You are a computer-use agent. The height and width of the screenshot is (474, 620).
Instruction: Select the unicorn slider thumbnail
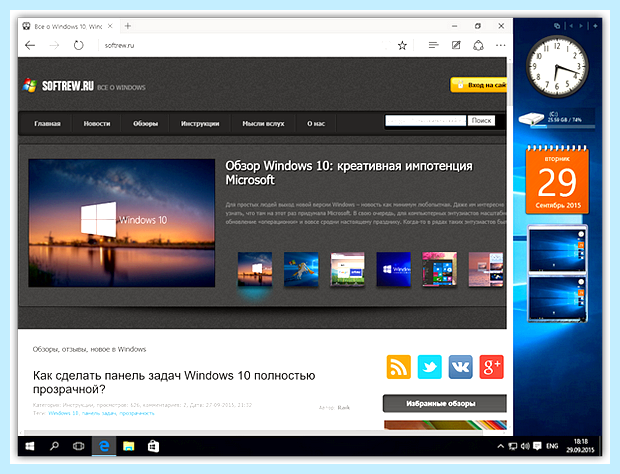pyautogui.click(x=301, y=269)
